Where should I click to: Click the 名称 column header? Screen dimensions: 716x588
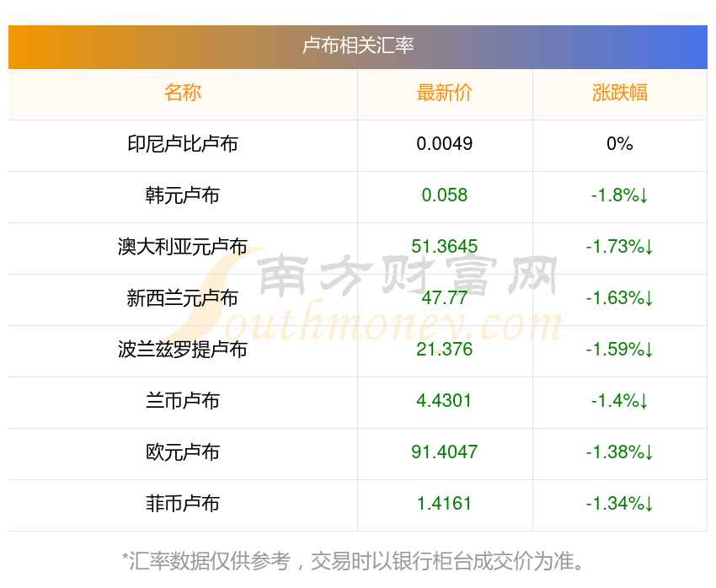click(x=183, y=93)
